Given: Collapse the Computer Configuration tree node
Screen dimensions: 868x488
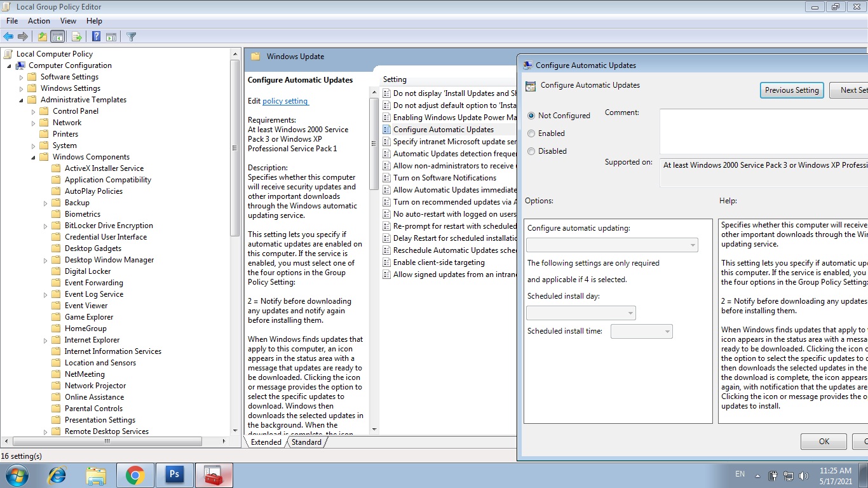Looking at the screenshot, I should (x=9, y=65).
